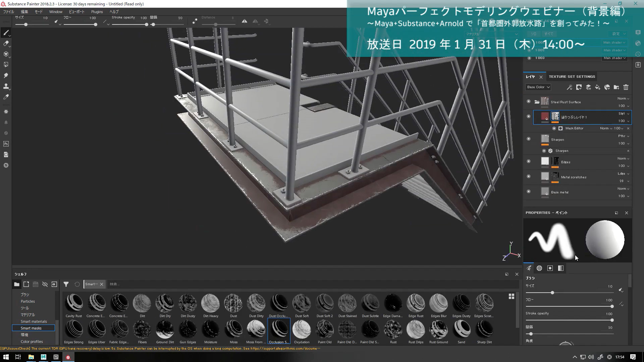
Task: Switch to TEXTURE SET SETTINGS tab
Action: [572, 77]
